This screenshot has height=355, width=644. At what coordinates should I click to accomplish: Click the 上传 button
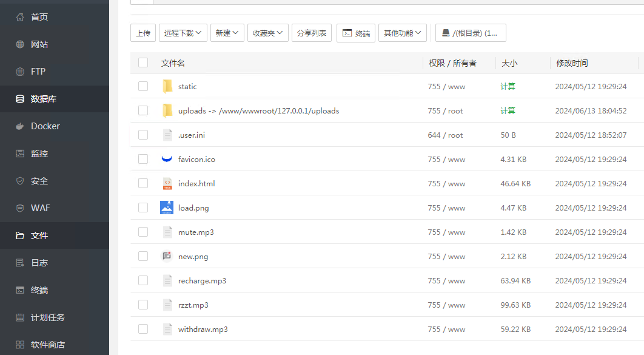[143, 33]
